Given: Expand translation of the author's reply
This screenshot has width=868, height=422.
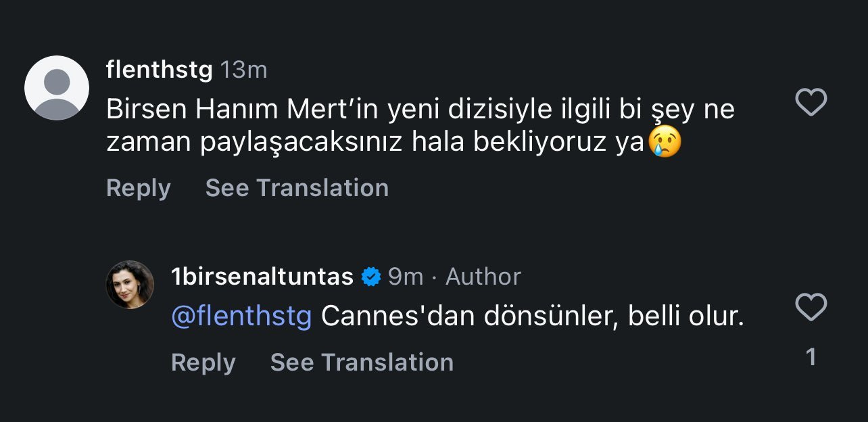Looking at the screenshot, I should coord(362,362).
